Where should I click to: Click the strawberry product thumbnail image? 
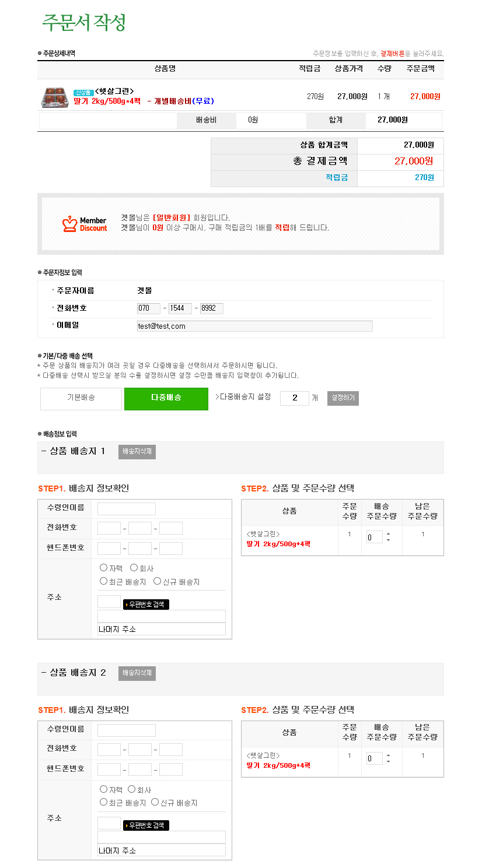(55, 97)
